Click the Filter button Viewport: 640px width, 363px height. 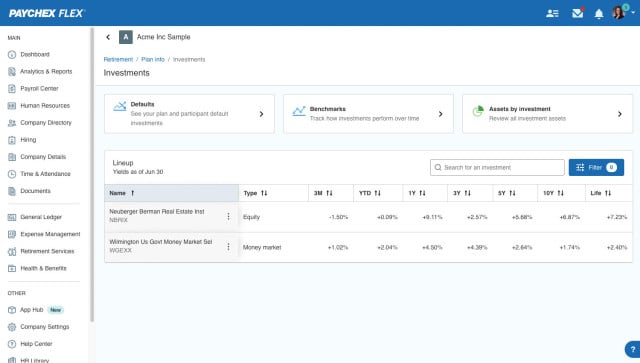tap(596, 167)
